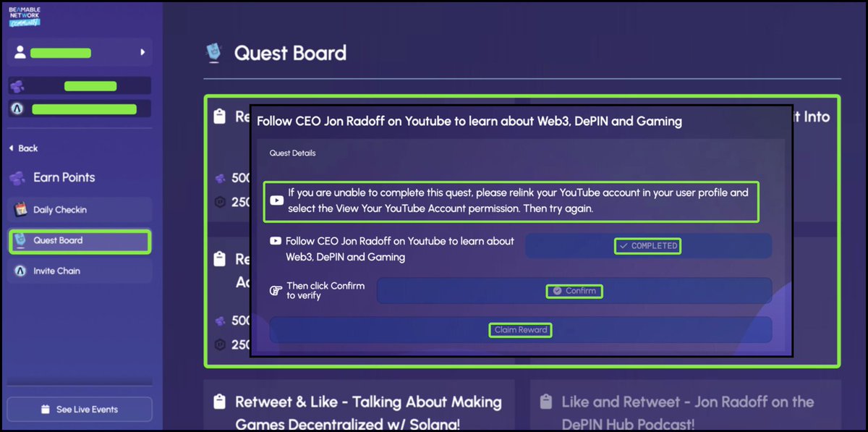Go Back in the sidebar

click(23, 148)
